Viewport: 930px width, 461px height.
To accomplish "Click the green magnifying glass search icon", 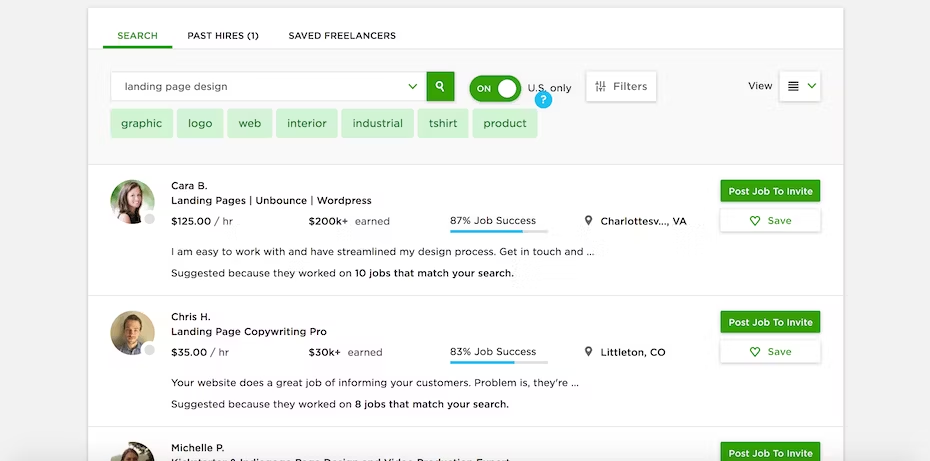I will point(440,87).
